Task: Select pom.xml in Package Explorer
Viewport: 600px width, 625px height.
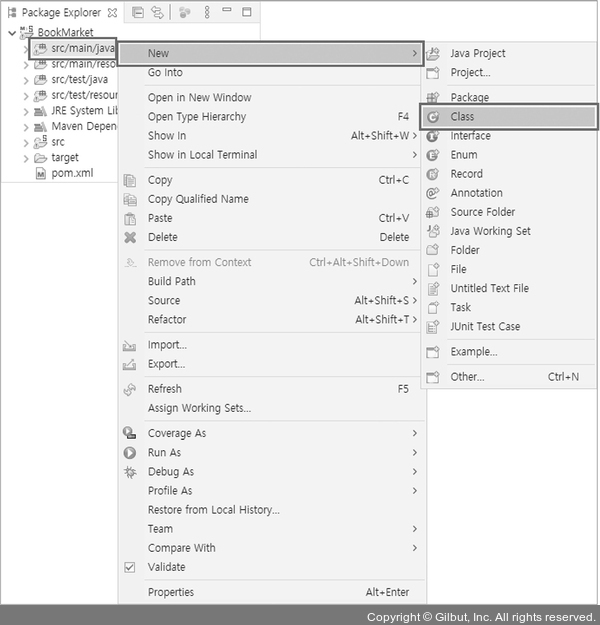Action: click(x=72, y=173)
